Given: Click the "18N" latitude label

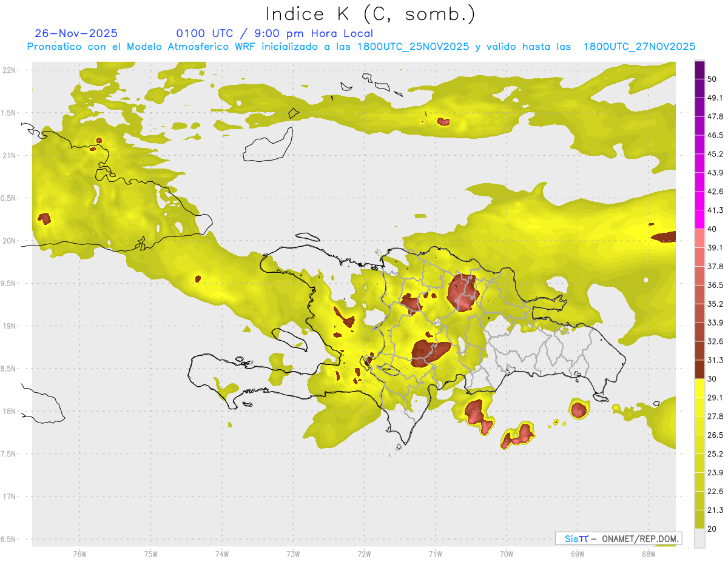Looking at the screenshot, I should pos(10,411).
